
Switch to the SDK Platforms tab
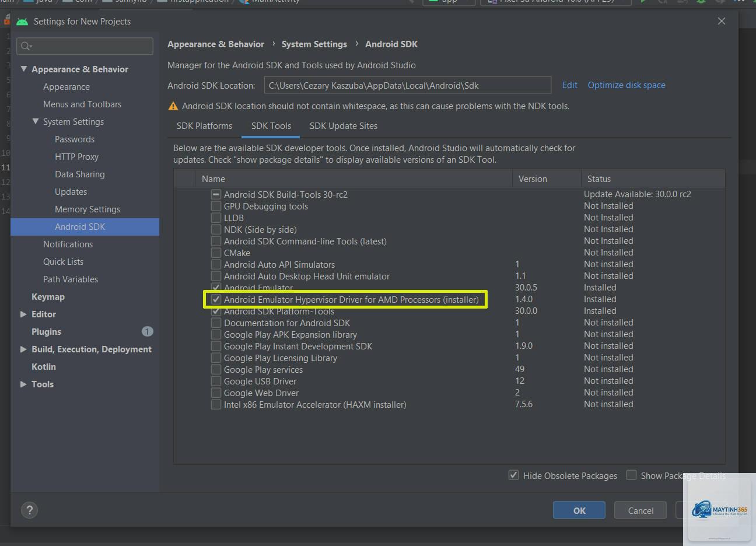[204, 126]
